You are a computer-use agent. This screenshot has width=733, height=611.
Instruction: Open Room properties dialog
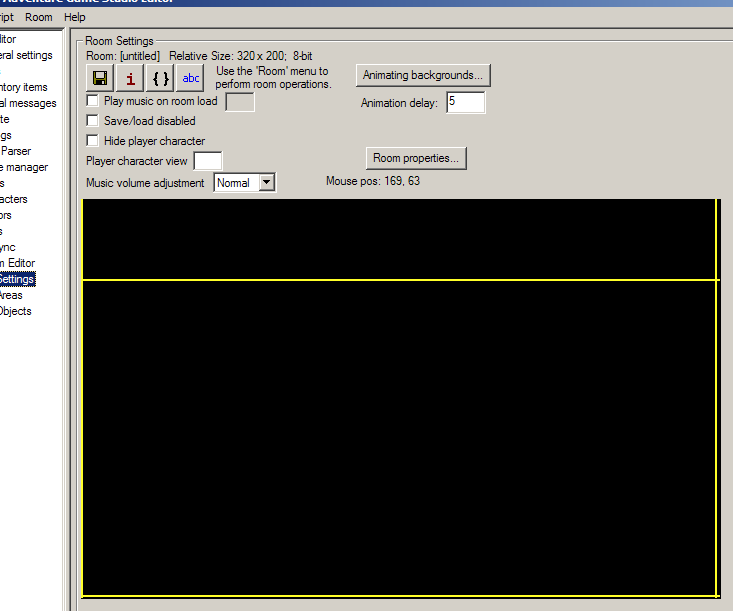pos(416,158)
